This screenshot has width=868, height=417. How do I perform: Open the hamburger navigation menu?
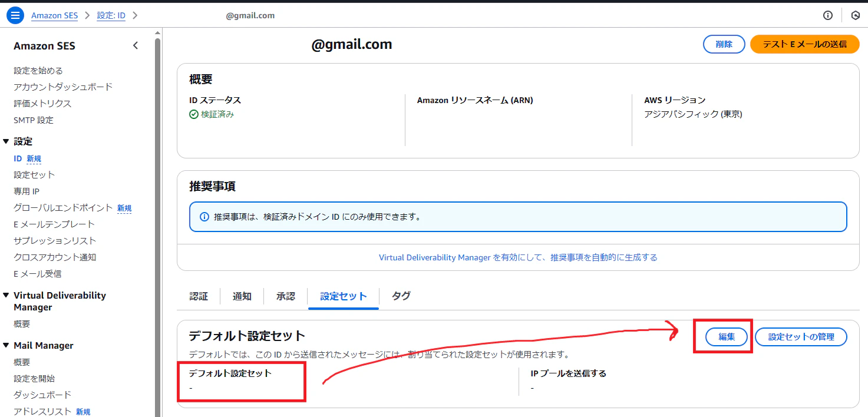(15, 15)
